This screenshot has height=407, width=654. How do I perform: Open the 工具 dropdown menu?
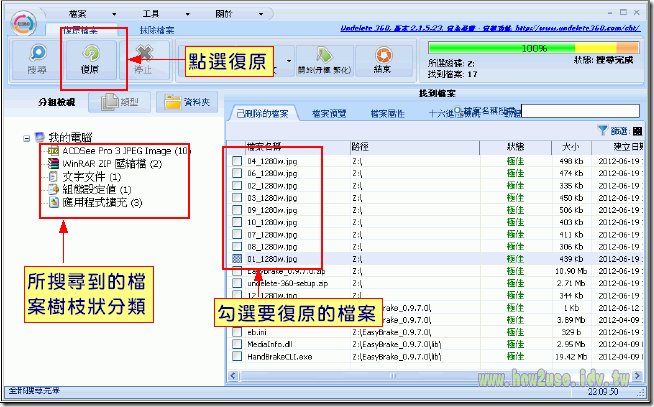165,14
